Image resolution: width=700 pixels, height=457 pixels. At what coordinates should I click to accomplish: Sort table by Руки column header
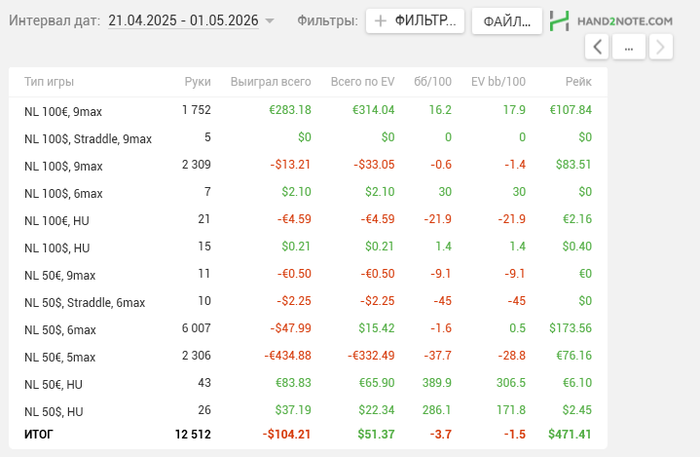click(x=197, y=82)
